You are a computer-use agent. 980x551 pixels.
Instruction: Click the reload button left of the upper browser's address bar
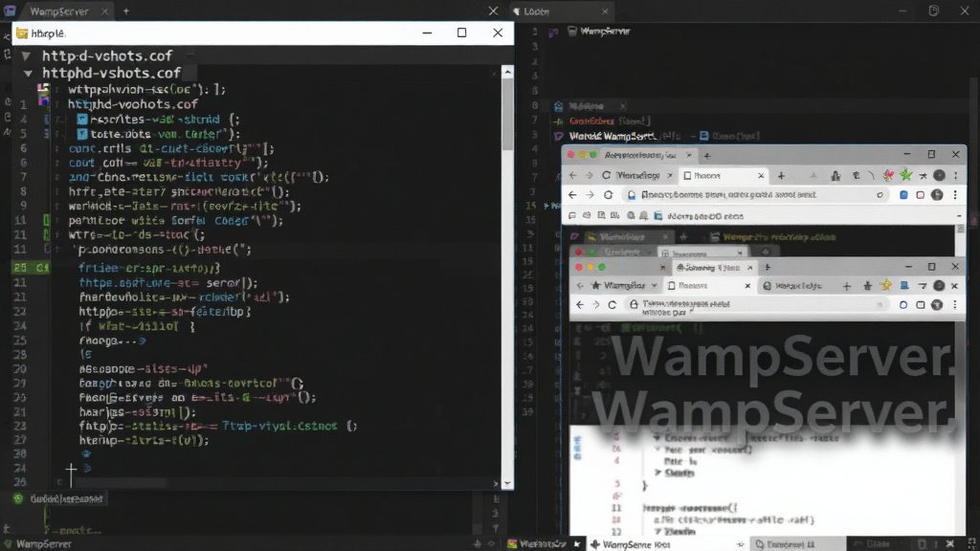[x=608, y=195]
